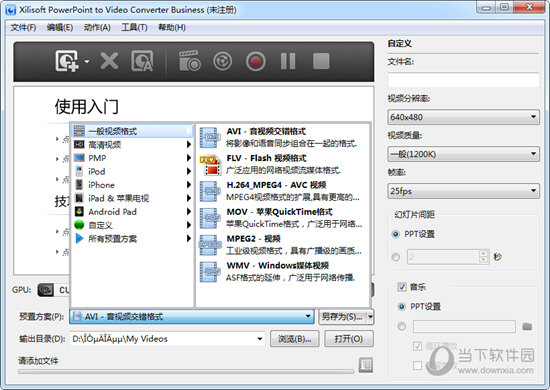Select the custom seconds interval radio button

pos(395,257)
